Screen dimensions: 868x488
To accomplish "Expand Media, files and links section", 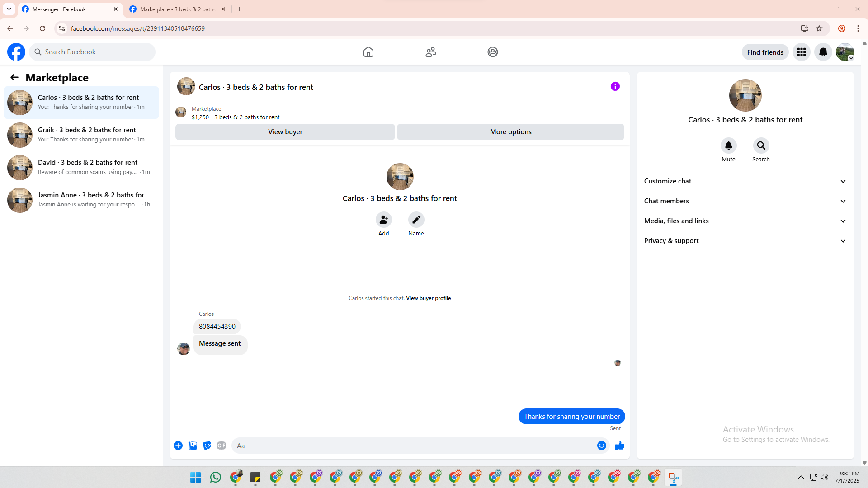I will (745, 221).
